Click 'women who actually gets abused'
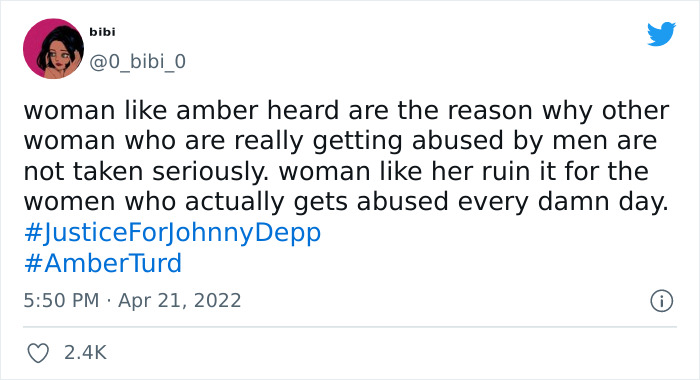This screenshot has width=700, height=380. [236, 202]
